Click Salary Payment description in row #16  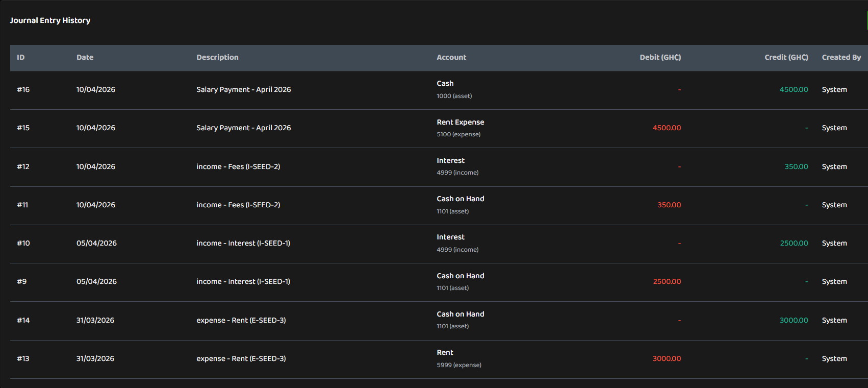pyautogui.click(x=244, y=89)
